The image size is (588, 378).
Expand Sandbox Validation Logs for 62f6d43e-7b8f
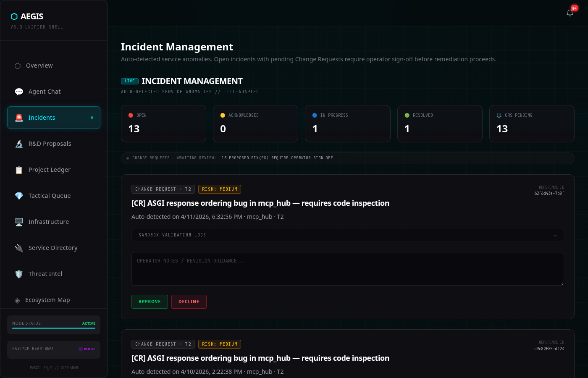[348, 235]
